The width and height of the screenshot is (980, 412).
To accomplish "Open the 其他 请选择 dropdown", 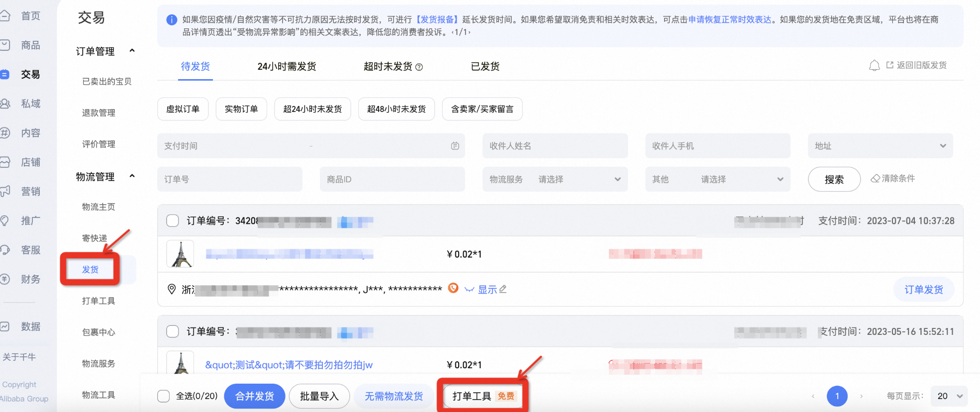I will pyautogui.click(x=717, y=179).
